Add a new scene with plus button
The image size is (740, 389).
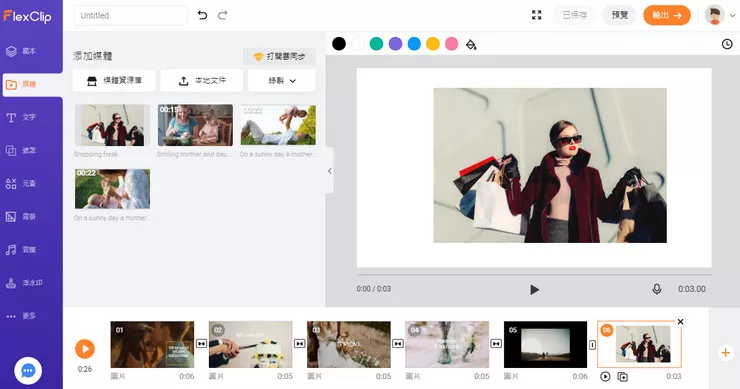tap(725, 353)
